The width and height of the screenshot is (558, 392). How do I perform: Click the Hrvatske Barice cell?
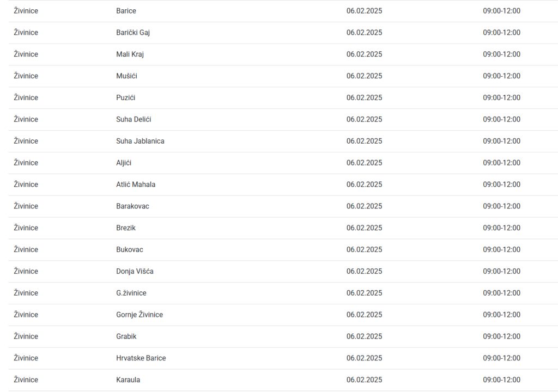click(x=141, y=358)
